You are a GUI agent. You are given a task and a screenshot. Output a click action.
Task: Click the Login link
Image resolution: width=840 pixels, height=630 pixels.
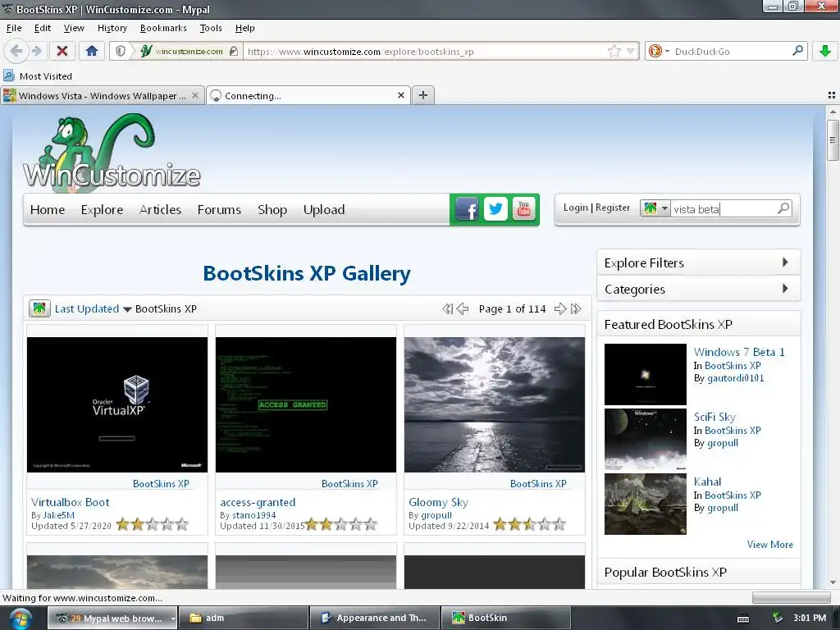point(575,208)
